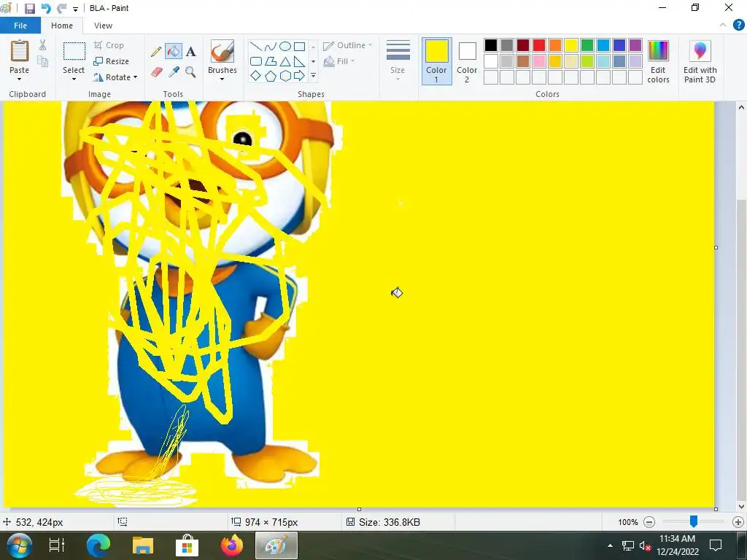Choose the Triangle shape
This screenshot has width=747, height=560.
click(x=285, y=61)
